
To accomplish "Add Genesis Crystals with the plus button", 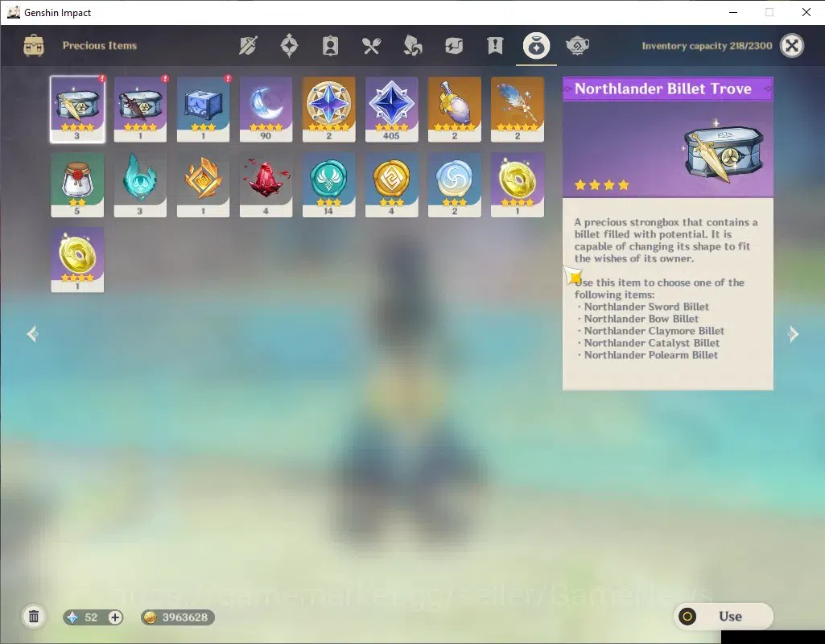I will (x=115, y=617).
